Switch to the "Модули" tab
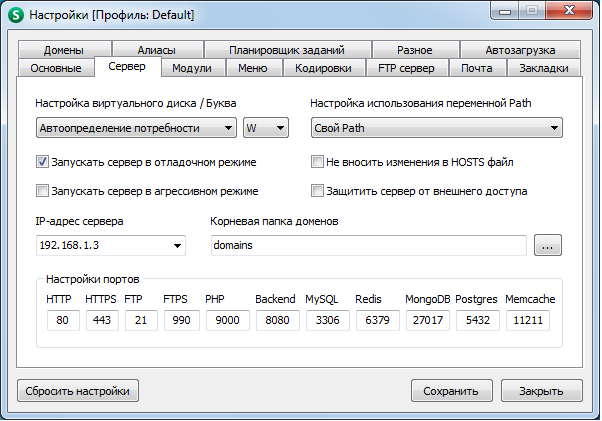Image resolution: width=602 pixels, height=421 pixels. (x=191, y=68)
